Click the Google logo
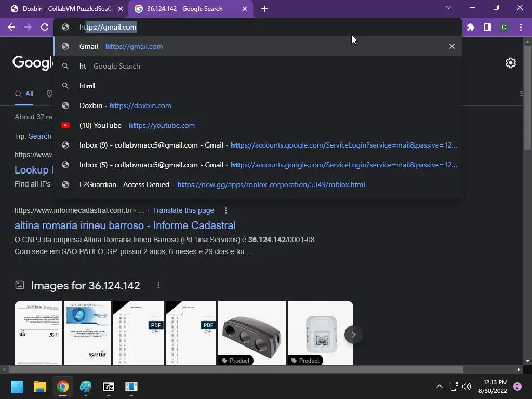Viewport: 532px width, 399px height. coord(33,63)
